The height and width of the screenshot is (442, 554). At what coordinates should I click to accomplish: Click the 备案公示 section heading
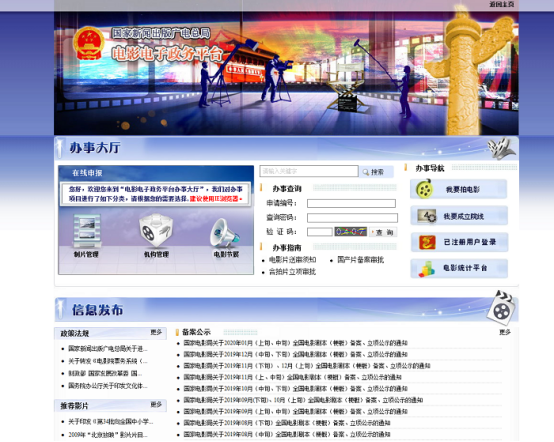pos(196,332)
